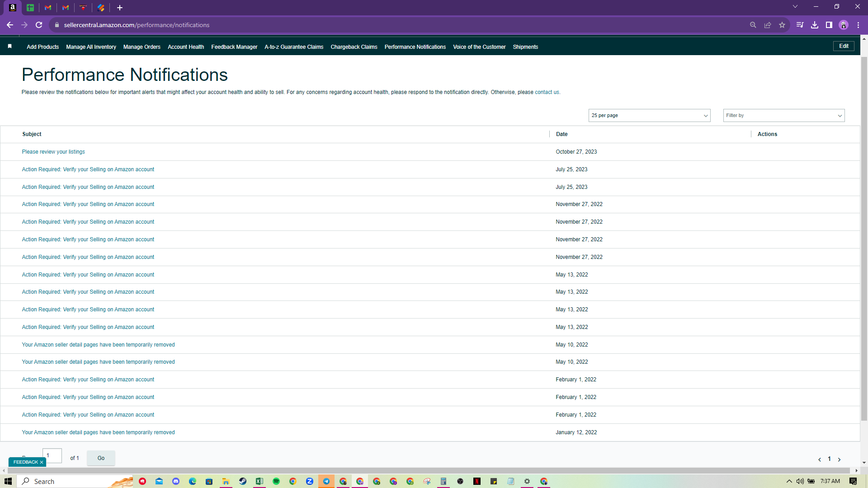
Task: Open Netflix from the taskbar
Action: (477, 481)
